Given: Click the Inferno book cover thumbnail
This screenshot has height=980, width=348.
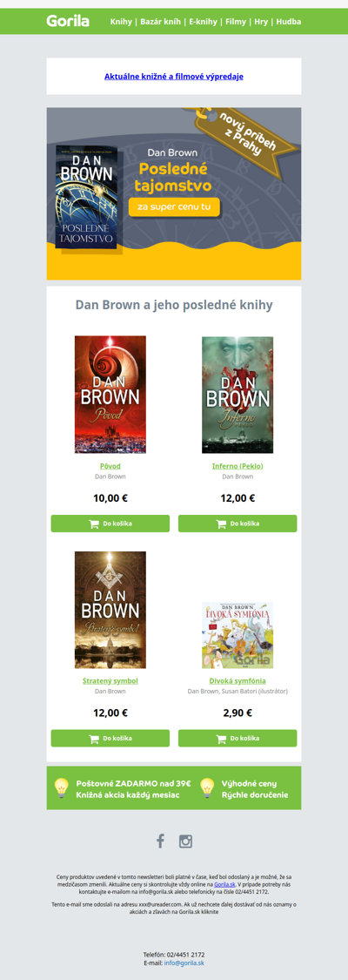Looking at the screenshot, I should [x=238, y=395].
